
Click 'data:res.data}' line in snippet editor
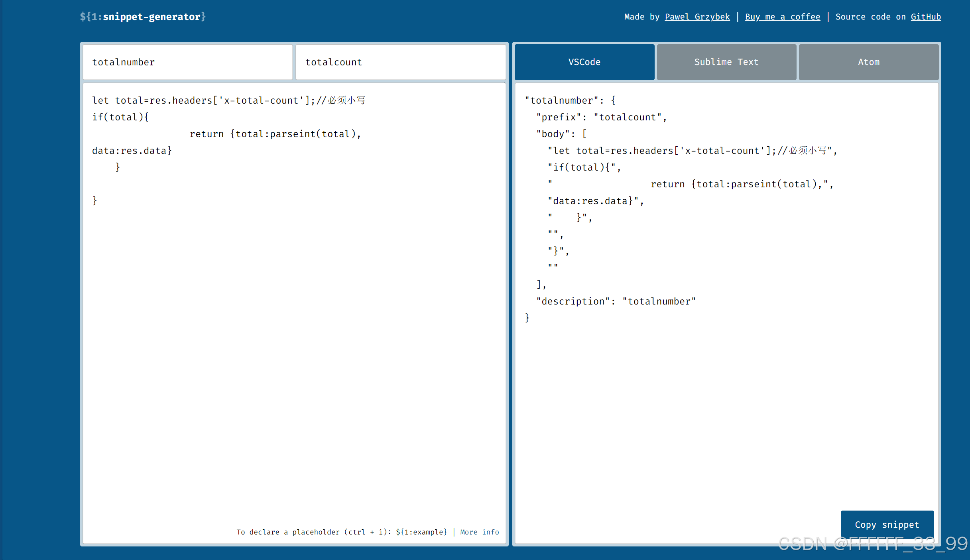coord(132,151)
